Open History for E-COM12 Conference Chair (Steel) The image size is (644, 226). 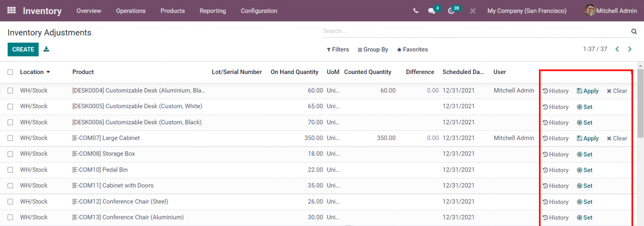pyautogui.click(x=555, y=202)
